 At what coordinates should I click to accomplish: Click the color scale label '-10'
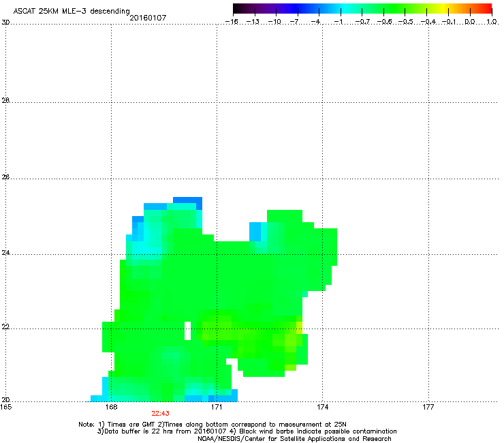274,22
